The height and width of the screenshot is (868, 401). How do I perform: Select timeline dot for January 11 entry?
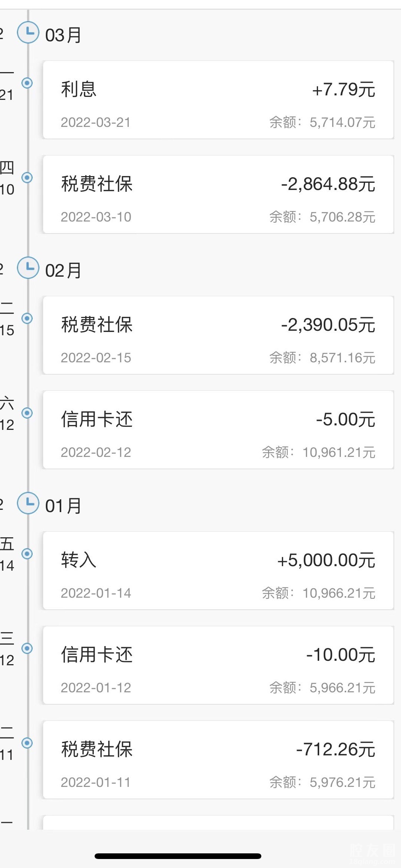[27, 743]
